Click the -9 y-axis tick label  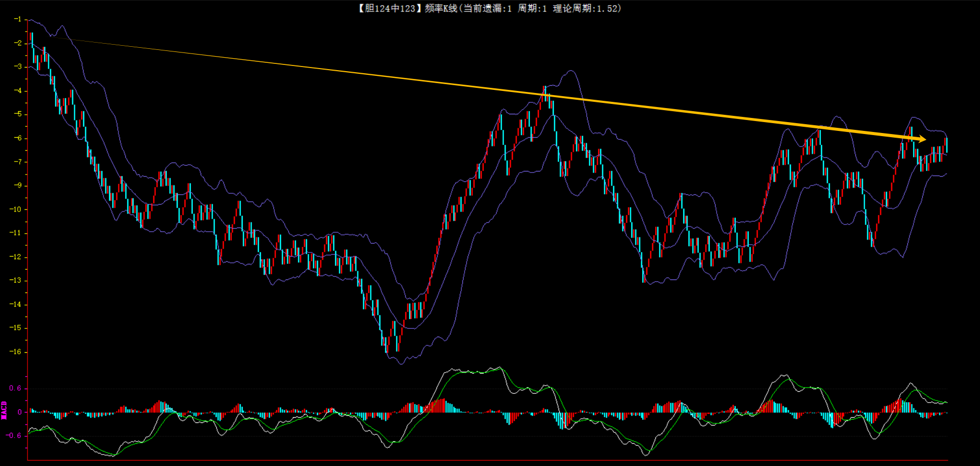coord(17,185)
